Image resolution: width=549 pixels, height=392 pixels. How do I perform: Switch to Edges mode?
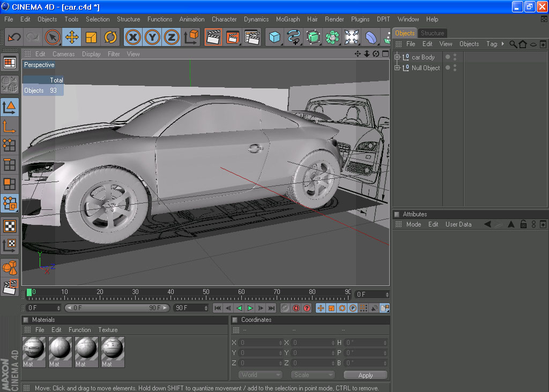[x=10, y=165]
